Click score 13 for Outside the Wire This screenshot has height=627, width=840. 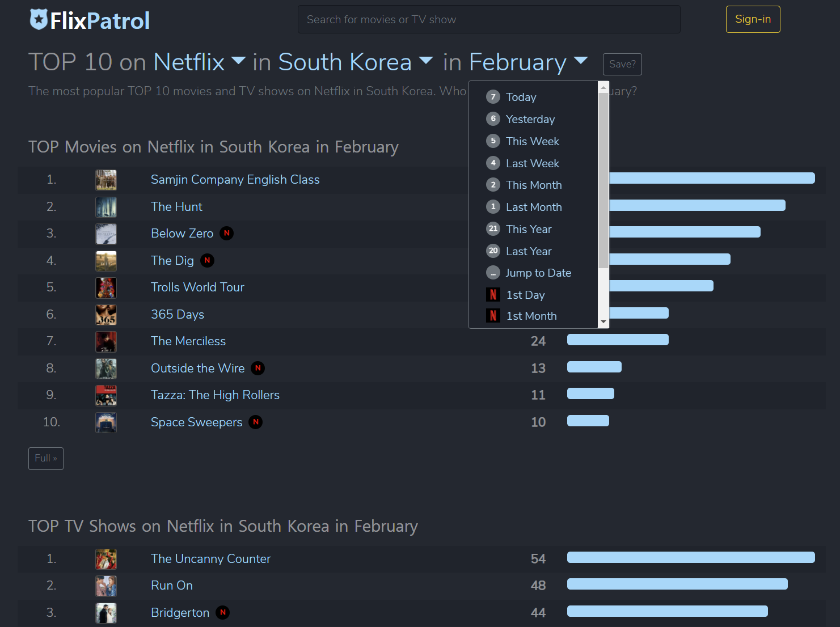(538, 368)
